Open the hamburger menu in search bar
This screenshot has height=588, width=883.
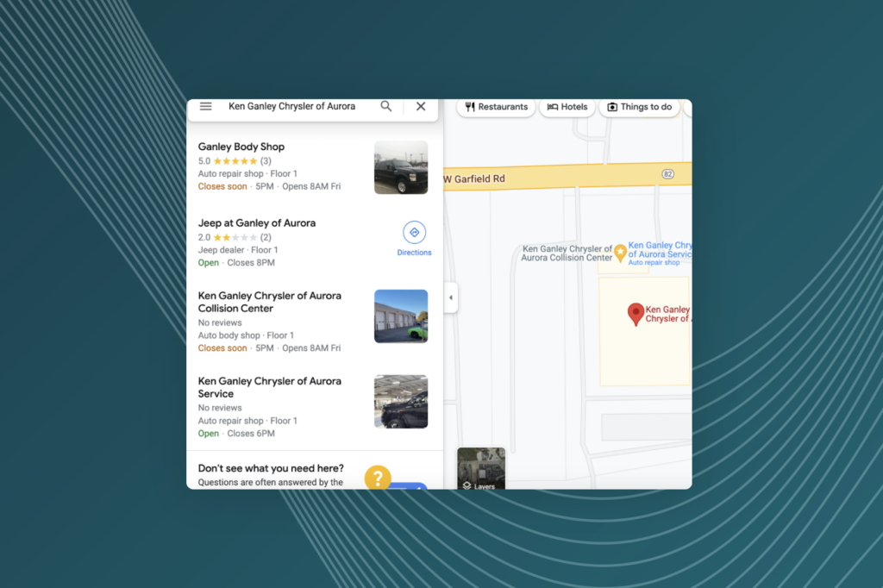click(205, 107)
